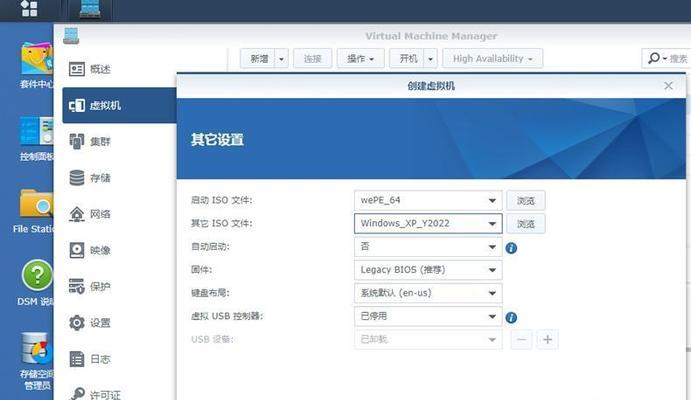Click the minus button for USB device
Viewport: 691px width, 400px height.
click(x=521, y=340)
